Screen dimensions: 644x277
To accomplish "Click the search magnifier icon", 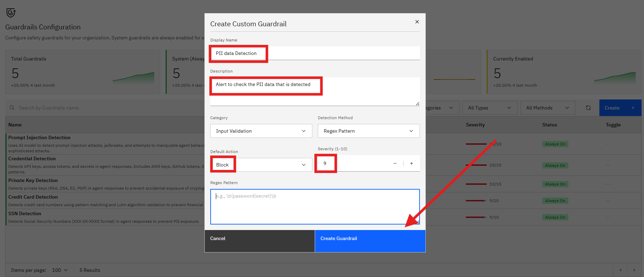I will click(12, 108).
